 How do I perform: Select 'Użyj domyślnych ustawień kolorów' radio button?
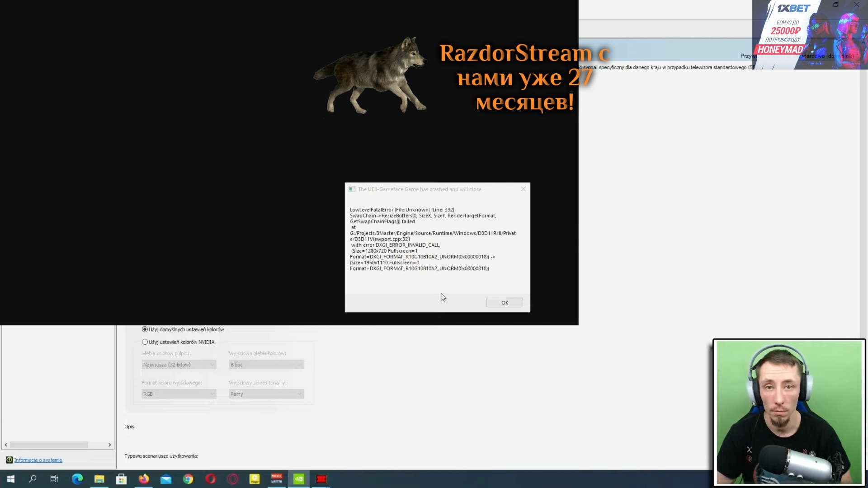(145, 329)
